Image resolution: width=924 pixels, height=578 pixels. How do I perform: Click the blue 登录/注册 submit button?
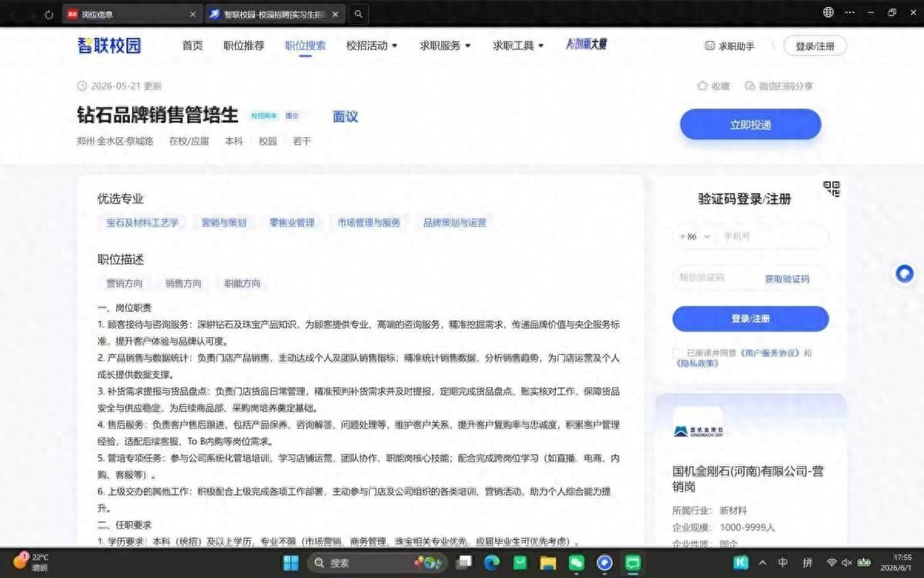coord(750,318)
